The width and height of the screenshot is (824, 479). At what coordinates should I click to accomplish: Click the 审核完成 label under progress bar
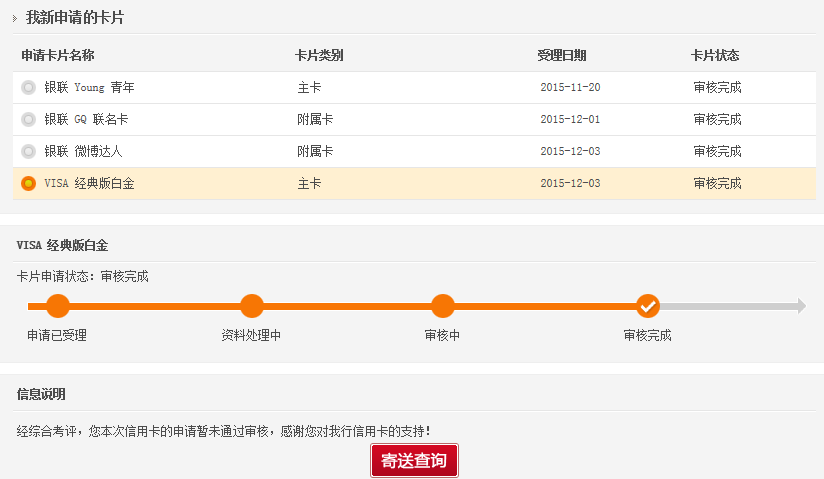[x=647, y=335]
